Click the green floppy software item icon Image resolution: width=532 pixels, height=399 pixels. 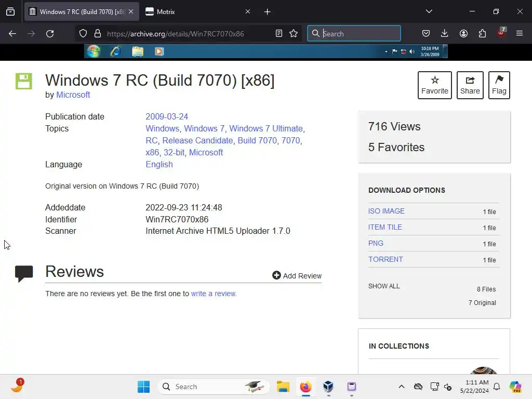tap(24, 81)
